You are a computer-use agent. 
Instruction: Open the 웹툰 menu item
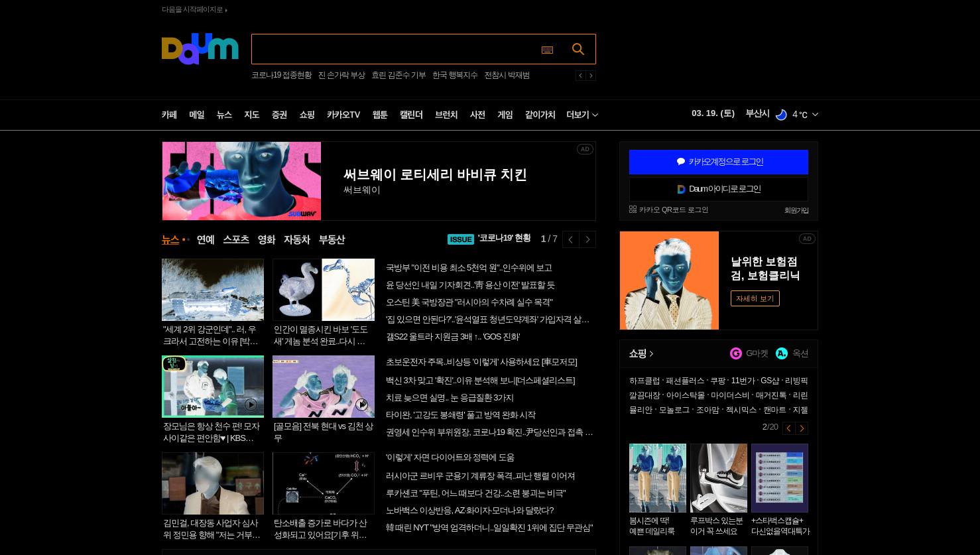[x=380, y=115]
